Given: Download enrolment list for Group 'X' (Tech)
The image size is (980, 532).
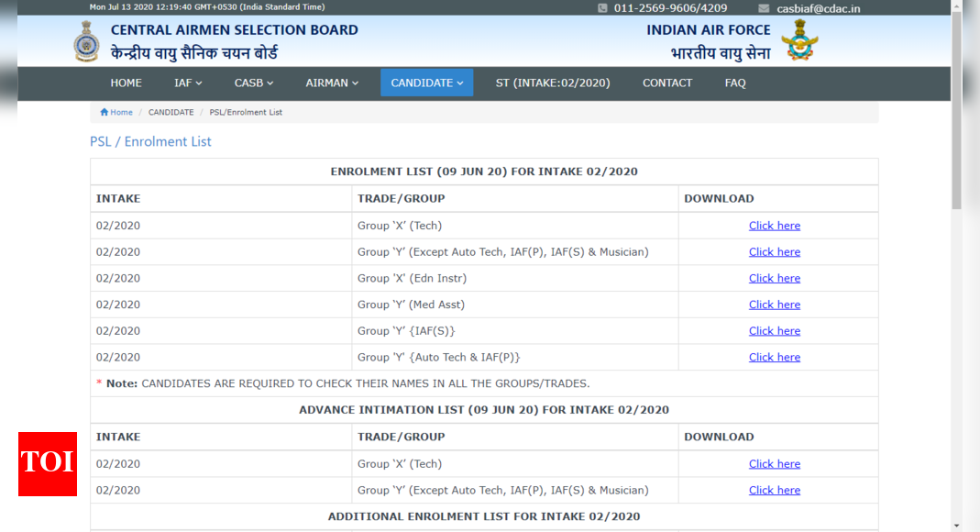Looking at the screenshot, I should pyautogui.click(x=774, y=226).
